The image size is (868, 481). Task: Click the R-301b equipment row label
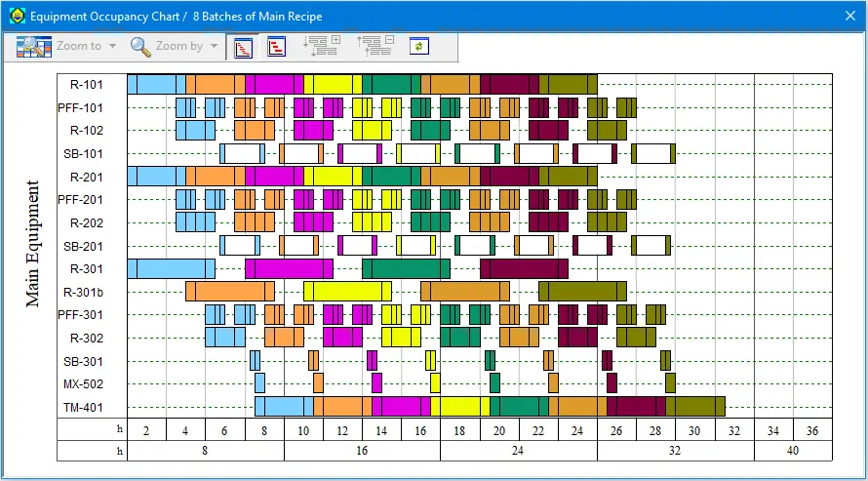pos(83,292)
